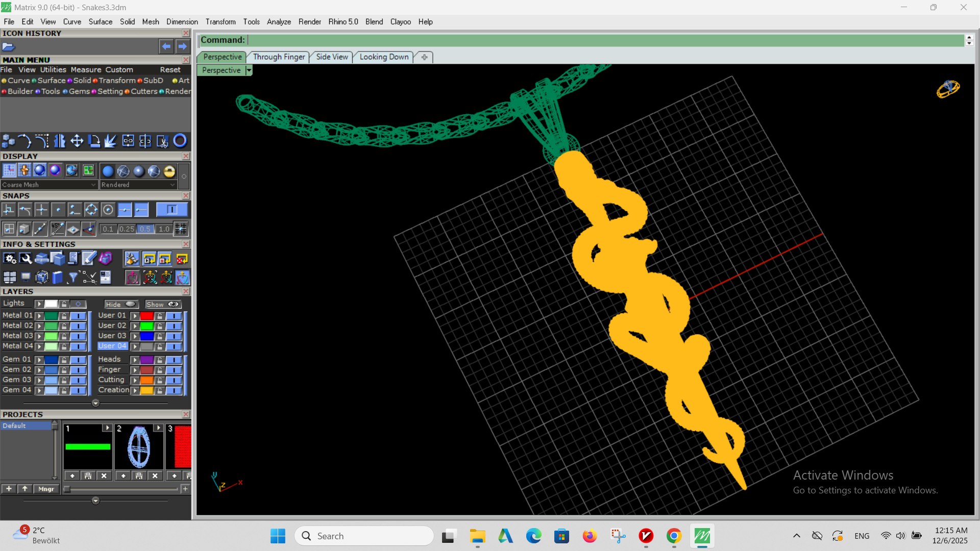
Task: Click the save icon under project 1
Action: click(x=88, y=475)
